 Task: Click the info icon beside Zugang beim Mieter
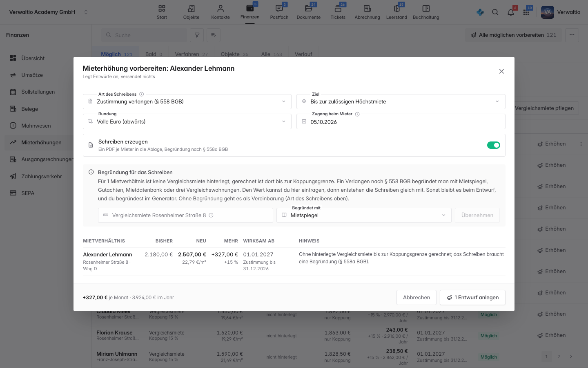[357, 114]
